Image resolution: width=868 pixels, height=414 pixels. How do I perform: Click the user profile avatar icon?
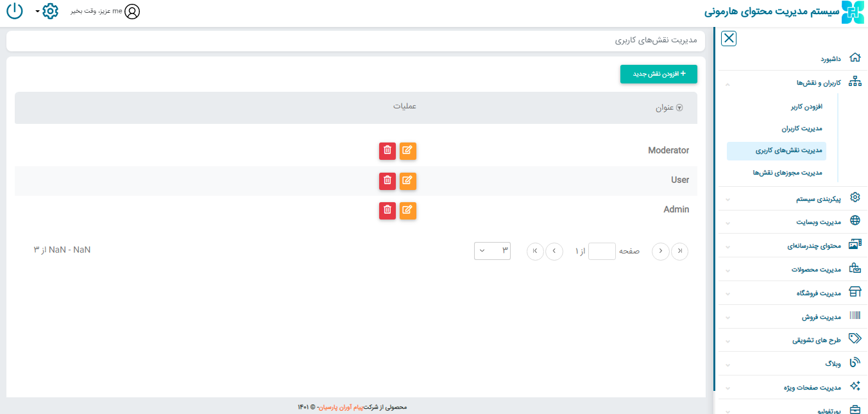(x=132, y=12)
